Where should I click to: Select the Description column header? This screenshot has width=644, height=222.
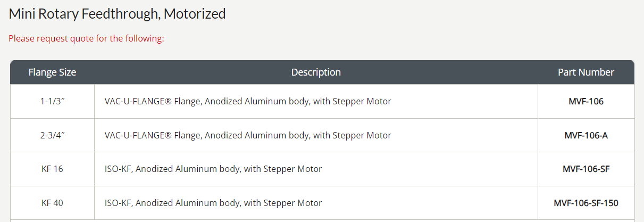[316, 72]
